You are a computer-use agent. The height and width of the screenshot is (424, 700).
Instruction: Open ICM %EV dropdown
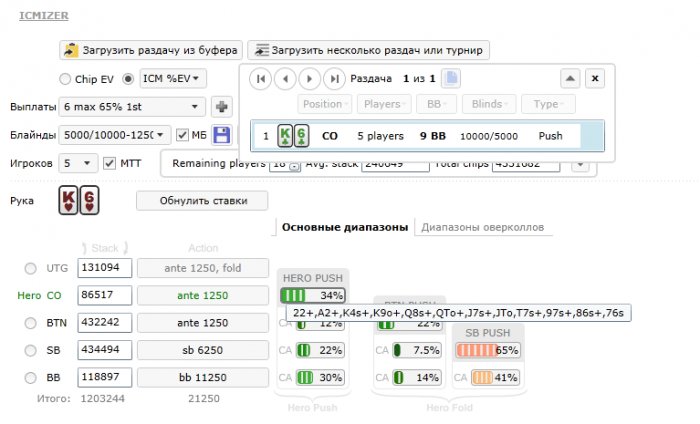[x=173, y=79]
